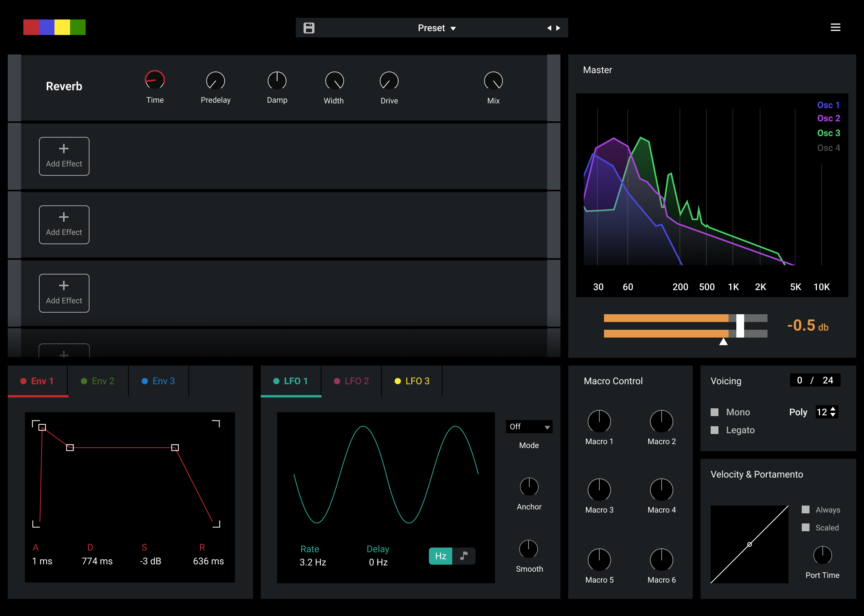Click the first Add Effect button
This screenshot has width=864, height=616.
point(64,156)
